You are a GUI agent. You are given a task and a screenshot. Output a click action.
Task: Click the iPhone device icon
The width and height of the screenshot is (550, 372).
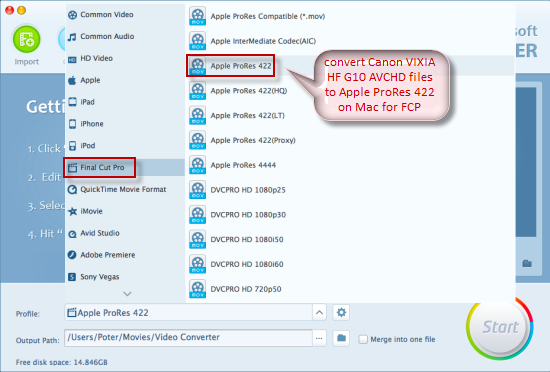[x=72, y=124]
